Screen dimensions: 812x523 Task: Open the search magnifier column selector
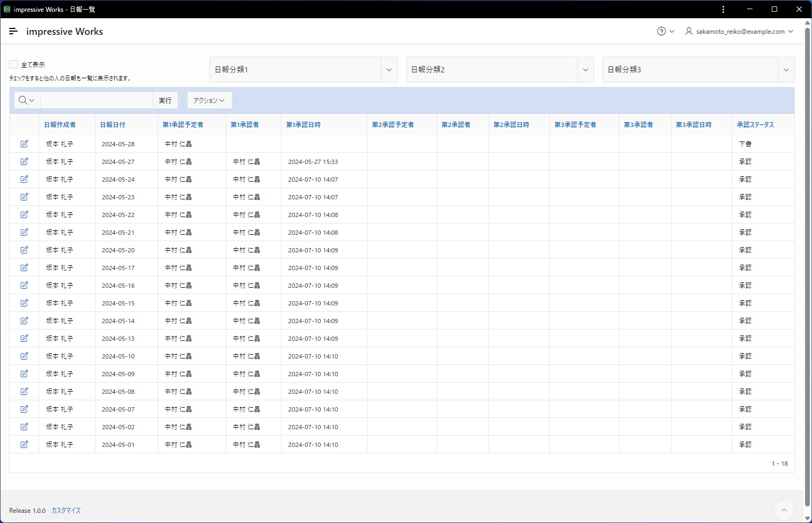(26, 100)
